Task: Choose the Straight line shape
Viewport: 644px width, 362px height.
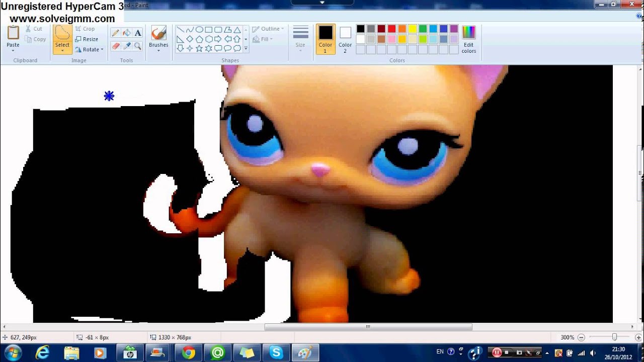Action: point(180,30)
